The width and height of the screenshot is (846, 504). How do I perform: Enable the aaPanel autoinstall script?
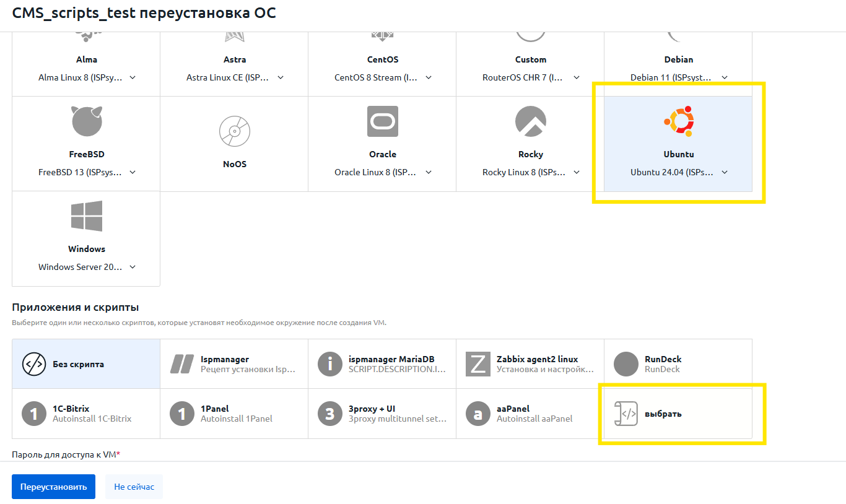(x=530, y=414)
